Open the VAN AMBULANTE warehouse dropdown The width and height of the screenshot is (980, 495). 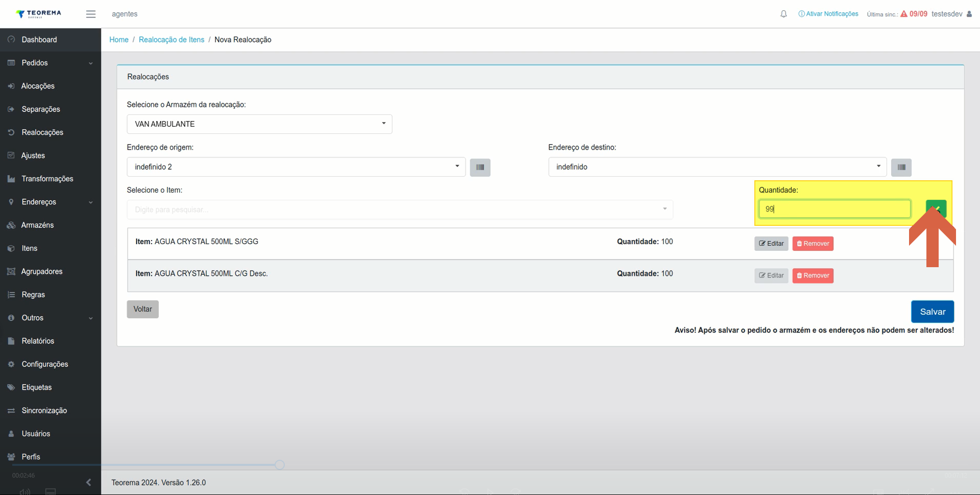[259, 124]
